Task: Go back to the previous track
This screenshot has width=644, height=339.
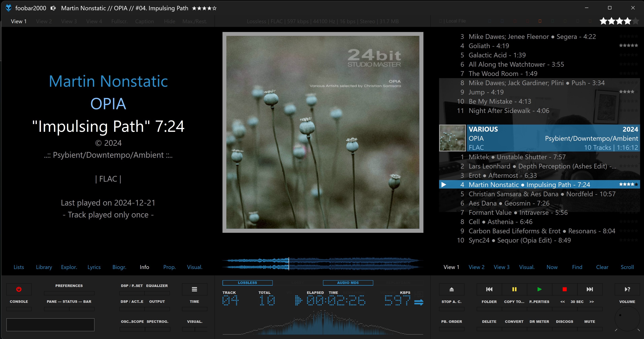Action: [x=489, y=289]
